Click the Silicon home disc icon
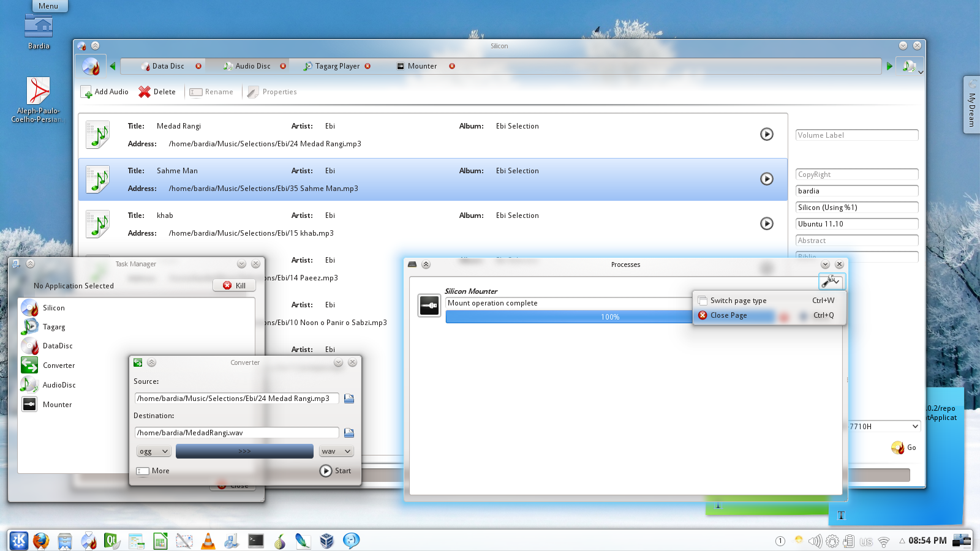This screenshot has width=980, height=551. [x=91, y=66]
